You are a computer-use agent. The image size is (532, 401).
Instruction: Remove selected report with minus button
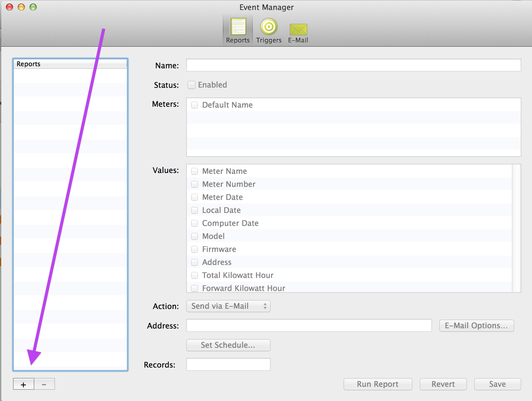click(44, 384)
